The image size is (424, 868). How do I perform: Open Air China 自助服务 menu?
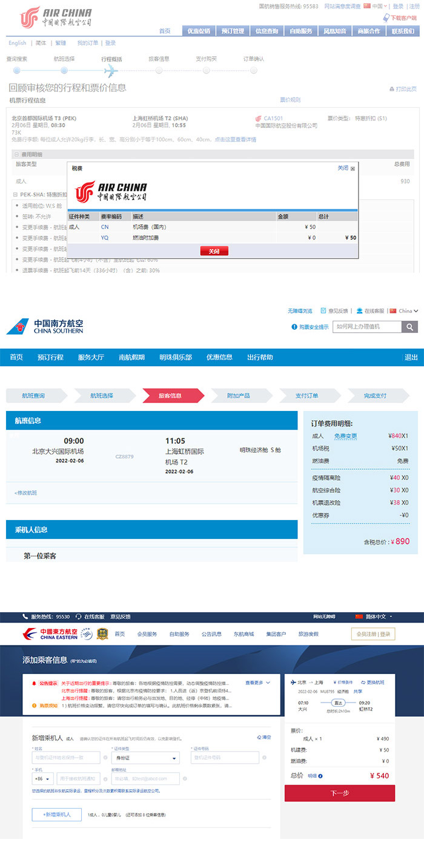(x=301, y=31)
